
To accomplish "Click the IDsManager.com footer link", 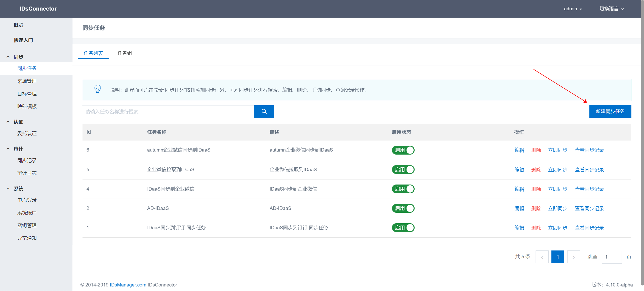I will coord(128,285).
